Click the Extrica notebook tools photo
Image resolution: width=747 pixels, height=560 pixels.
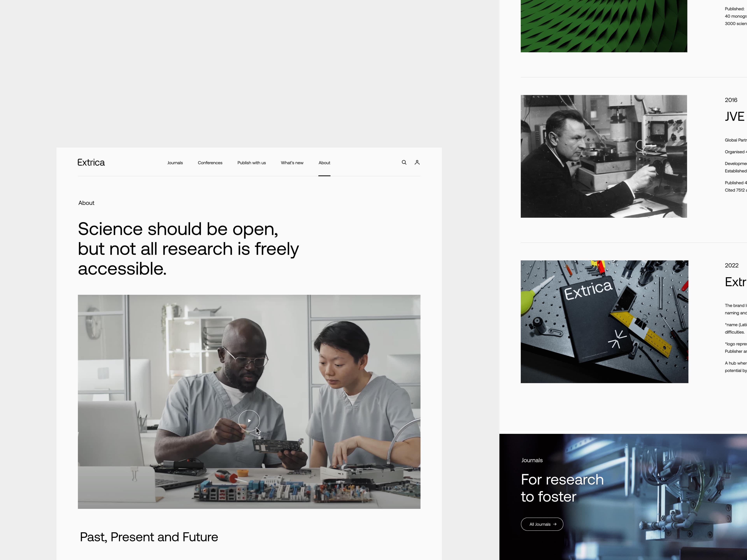pos(604,321)
